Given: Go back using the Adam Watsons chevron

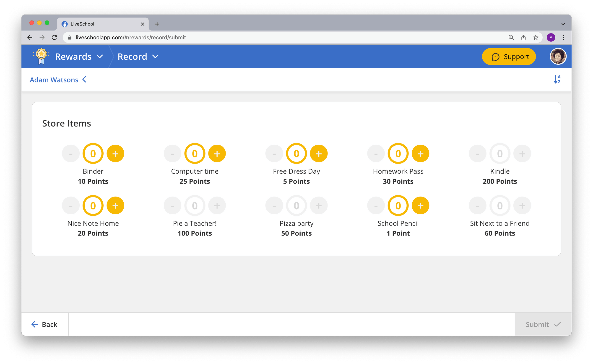Looking at the screenshot, I should coord(84,79).
